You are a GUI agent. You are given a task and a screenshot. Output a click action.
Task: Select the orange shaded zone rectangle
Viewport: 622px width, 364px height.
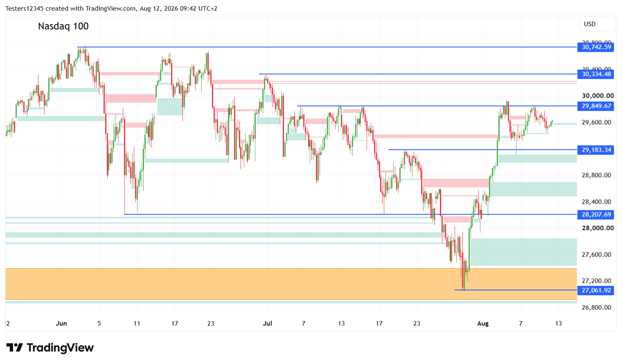pos(291,284)
